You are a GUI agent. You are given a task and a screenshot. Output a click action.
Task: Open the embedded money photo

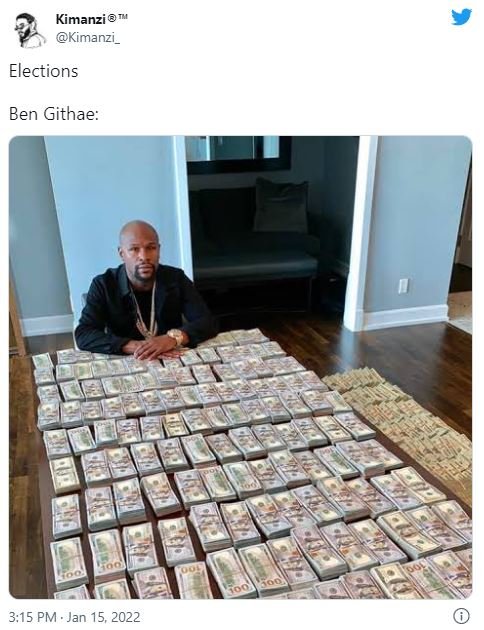click(x=241, y=367)
